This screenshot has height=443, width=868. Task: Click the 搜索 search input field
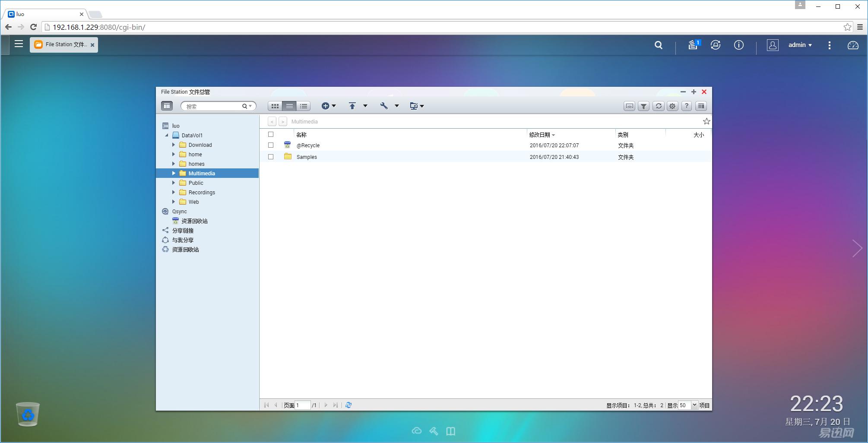point(212,106)
